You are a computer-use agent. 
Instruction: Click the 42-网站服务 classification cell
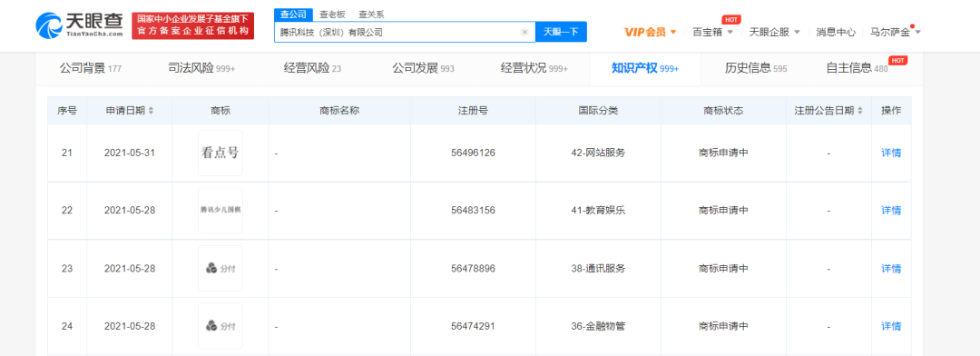(597, 153)
